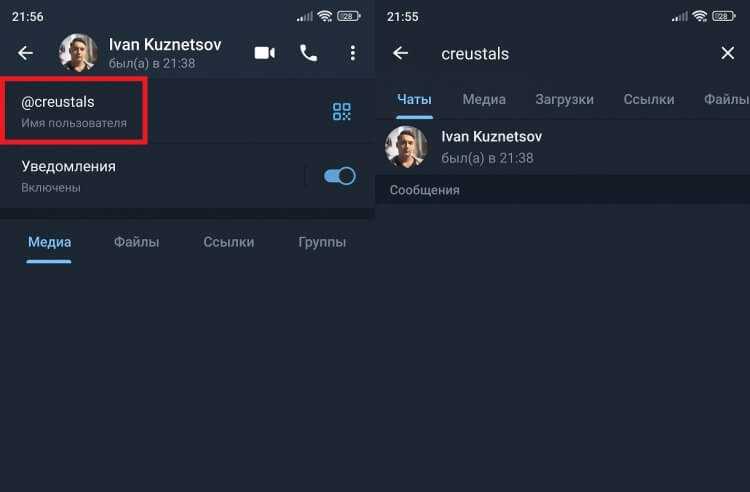Open Ivan Kuznetsov profile avatar in header
The image size is (750, 492).
tap(78, 53)
